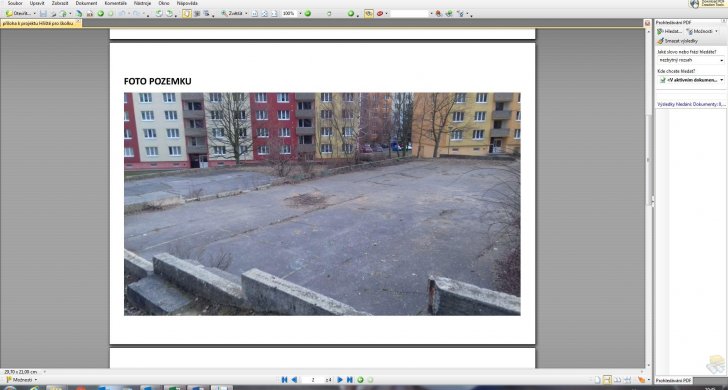
Task: Click the Hledat search button
Action: pyautogui.click(x=669, y=31)
